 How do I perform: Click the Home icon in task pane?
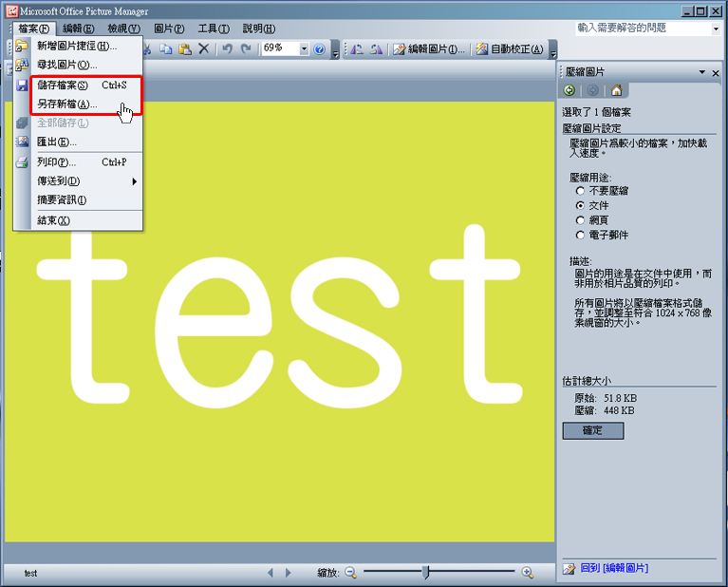(x=616, y=90)
